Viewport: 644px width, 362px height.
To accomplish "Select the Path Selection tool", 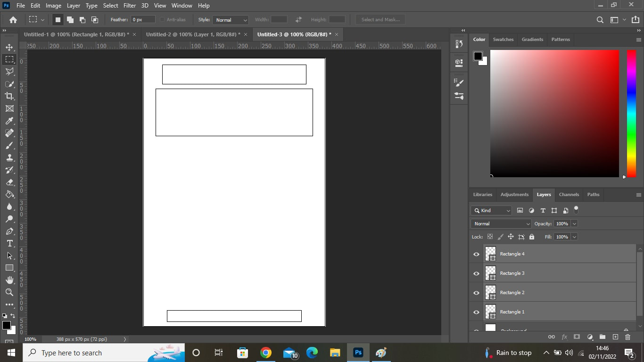I will pyautogui.click(x=9, y=255).
